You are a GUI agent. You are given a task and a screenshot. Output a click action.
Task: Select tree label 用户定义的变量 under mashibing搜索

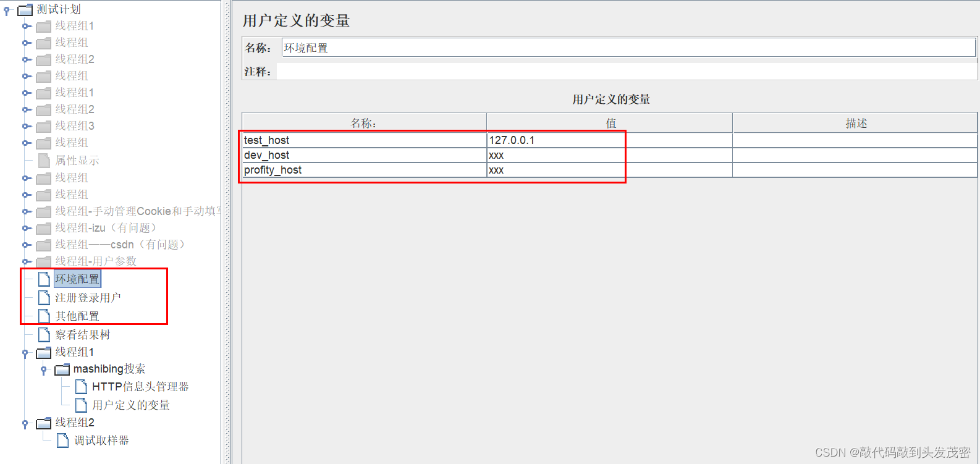131,405
